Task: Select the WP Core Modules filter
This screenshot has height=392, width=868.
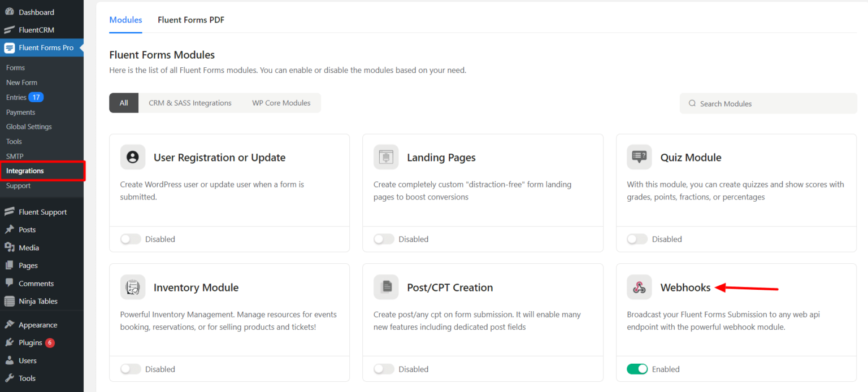Action: (x=281, y=102)
